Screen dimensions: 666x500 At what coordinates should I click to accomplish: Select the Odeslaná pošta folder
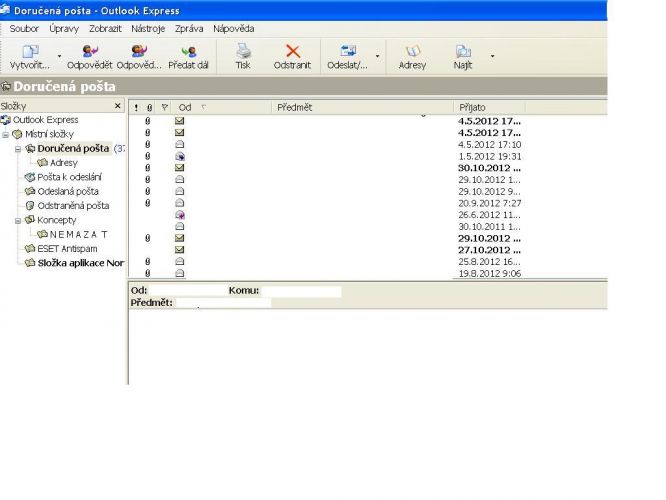68,192
